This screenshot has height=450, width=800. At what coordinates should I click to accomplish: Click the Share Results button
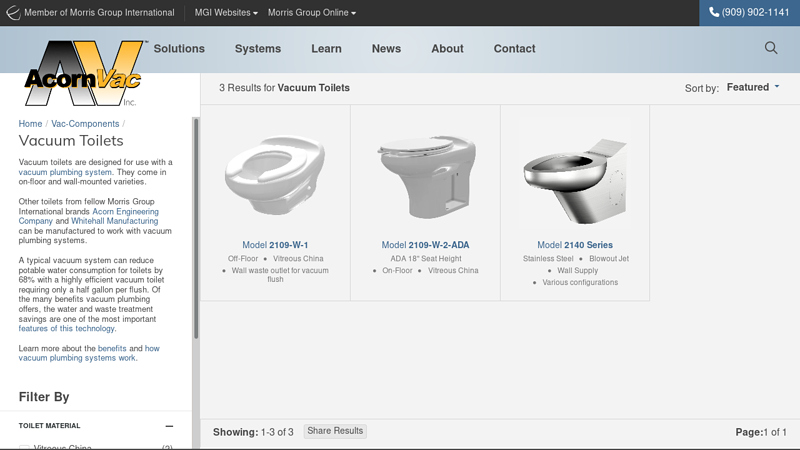click(335, 431)
